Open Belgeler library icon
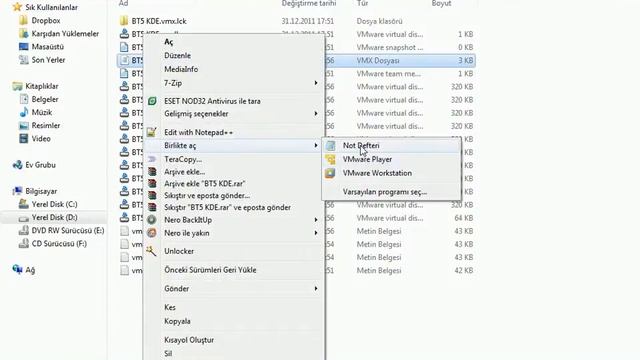Image resolution: width=640 pixels, height=360 pixels. [24, 99]
